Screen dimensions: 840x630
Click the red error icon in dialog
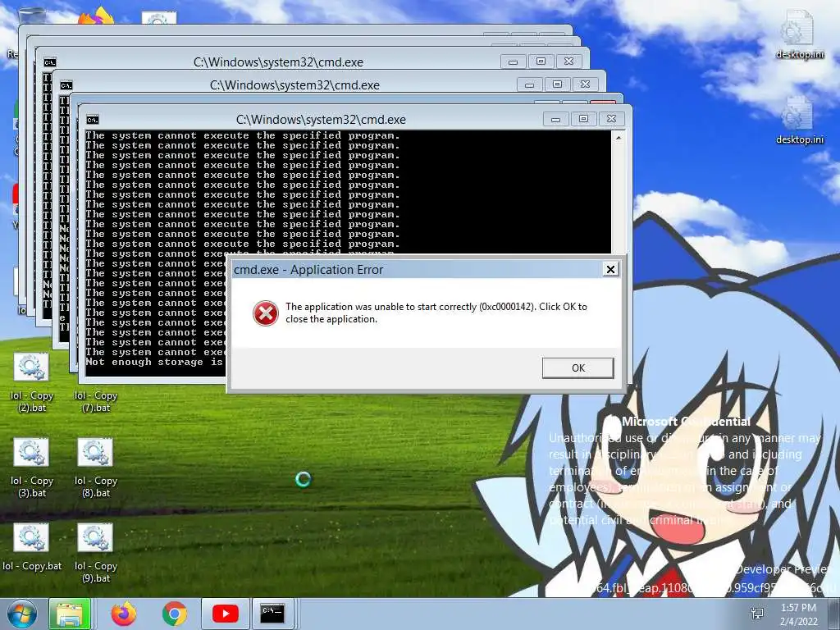(266, 313)
